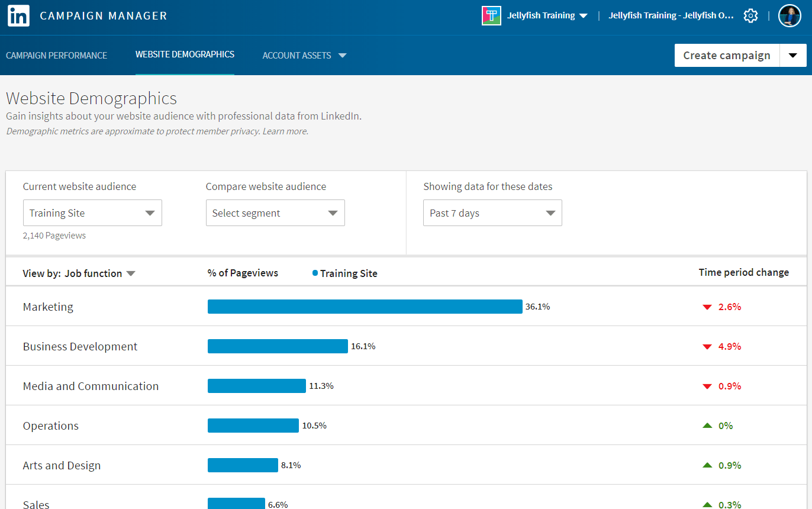
Task: Click the blue Training Site legend dot
Action: (x=315, y=273)
